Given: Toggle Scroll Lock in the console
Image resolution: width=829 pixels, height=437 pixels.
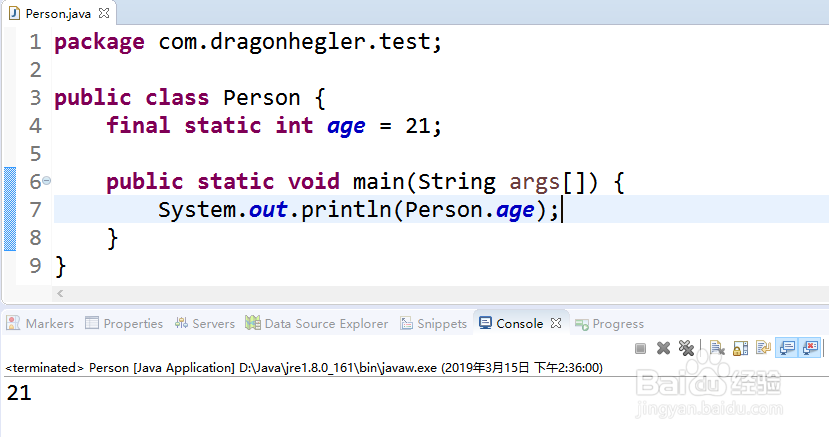Looking at the screenshot, I should tap(740, 348).
